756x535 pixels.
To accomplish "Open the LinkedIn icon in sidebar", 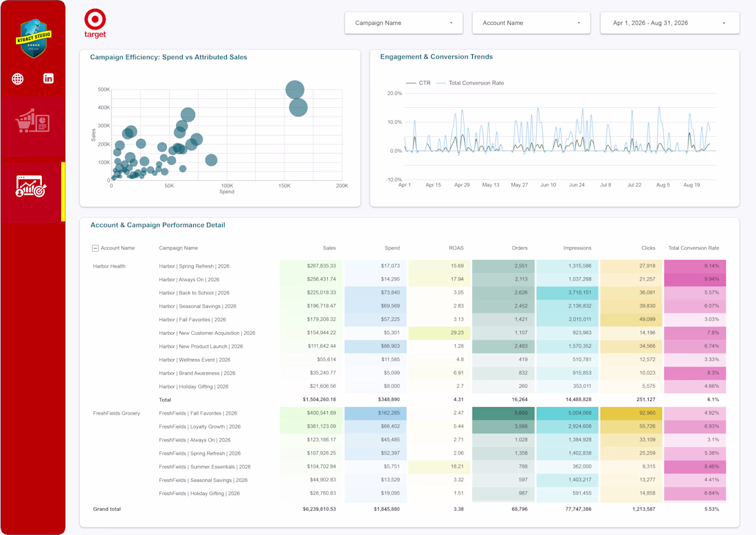I will click(48, 78).
